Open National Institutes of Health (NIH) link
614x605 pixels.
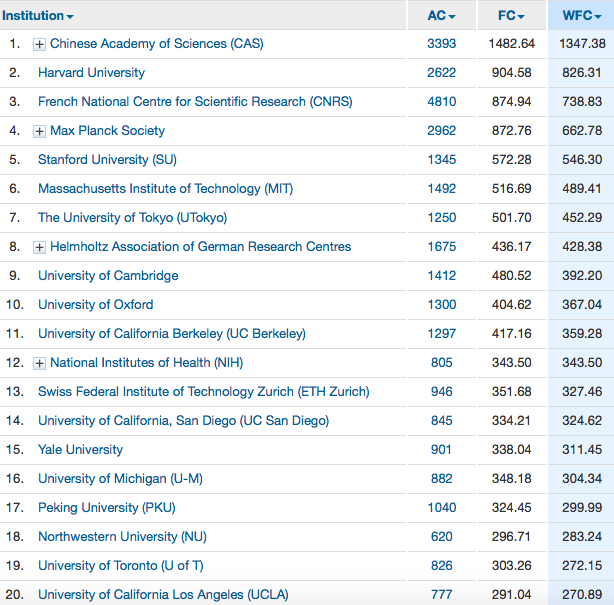(x=146, y=362)
